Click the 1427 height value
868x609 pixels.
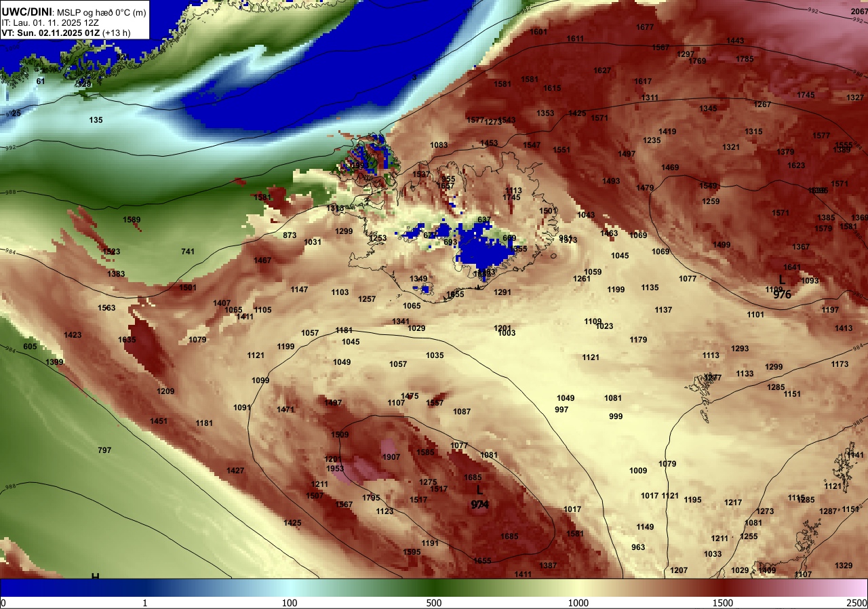pos(235,471)
